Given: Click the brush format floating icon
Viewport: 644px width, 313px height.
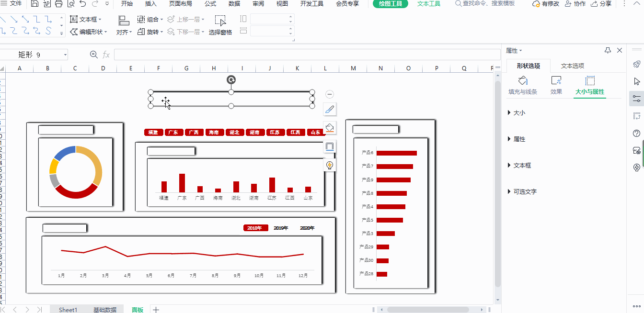Looking at the screenshot, I should (x=330, y=109).
